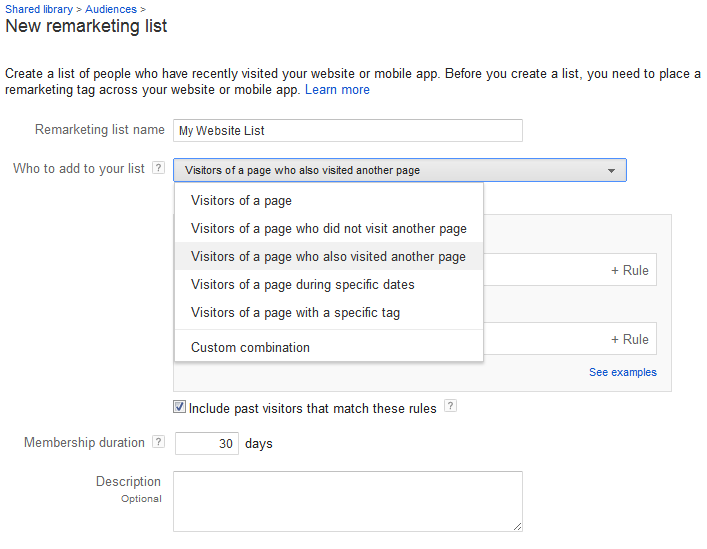Open help icon next to Include past visitors
This screenshot has width=707, height=549.
pos(450,406)
